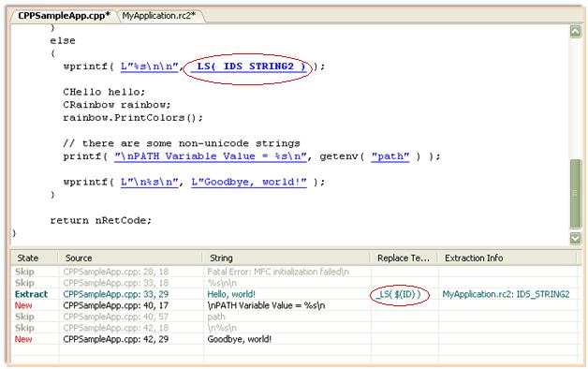
Task: Select source cell CPPSampleApp.cpp: 33, 18
Action: [x=116, y=283]
